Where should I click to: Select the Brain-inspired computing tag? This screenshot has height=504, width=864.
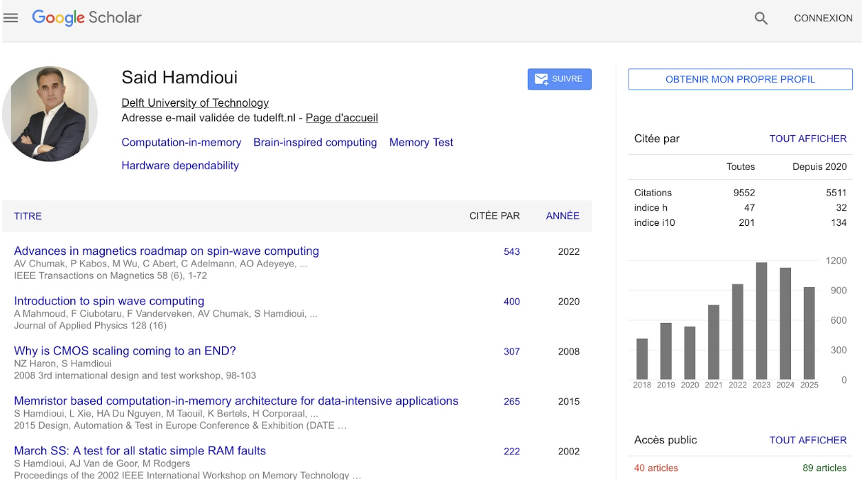[x=315, y=143]
